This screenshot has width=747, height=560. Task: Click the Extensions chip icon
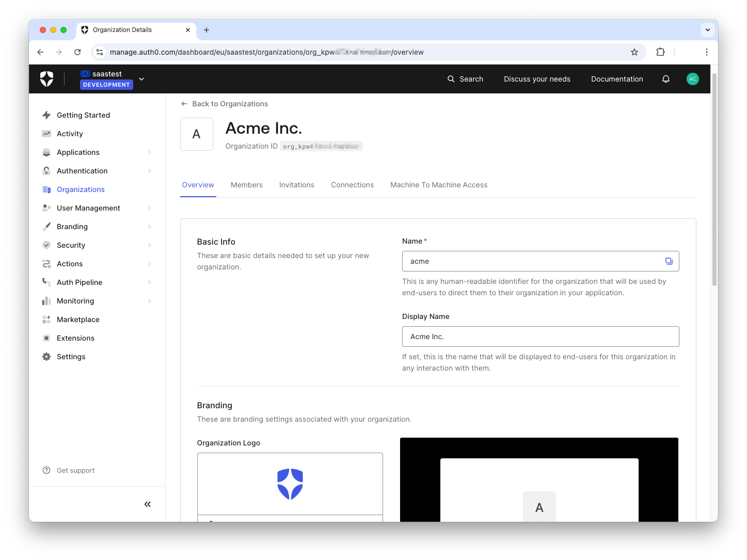click(x=46, y=338)
